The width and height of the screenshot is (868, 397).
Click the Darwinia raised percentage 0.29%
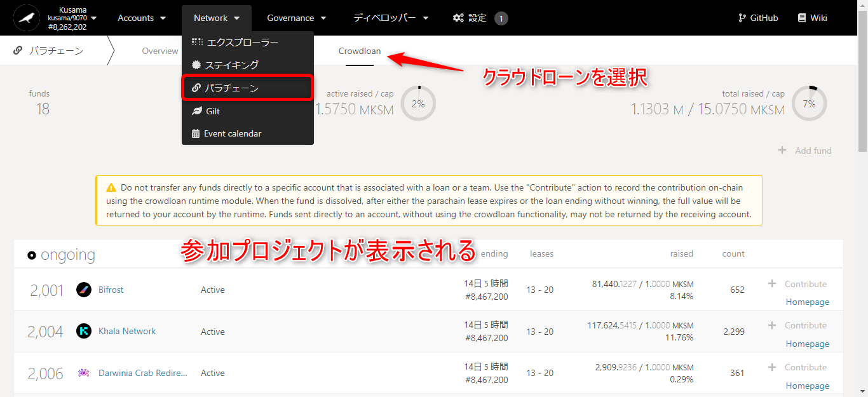point(682,379)
